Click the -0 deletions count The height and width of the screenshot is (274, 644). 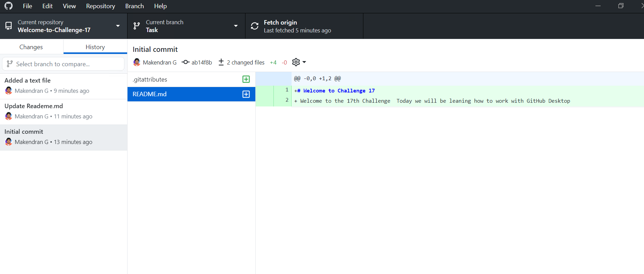click(x=284, y=62)
